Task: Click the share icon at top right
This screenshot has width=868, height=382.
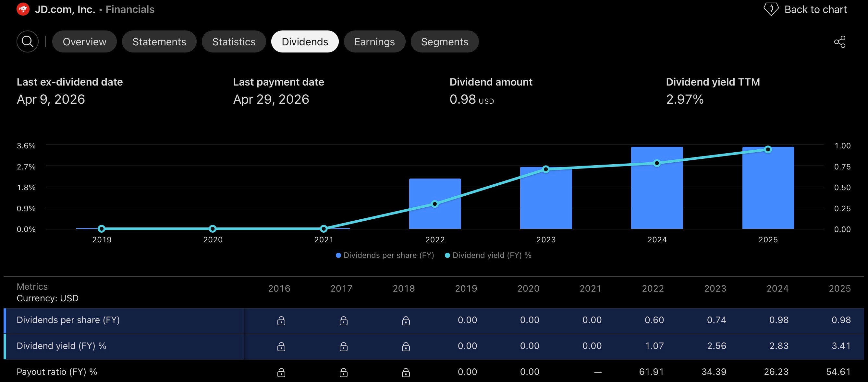Action: pos(840,42)
